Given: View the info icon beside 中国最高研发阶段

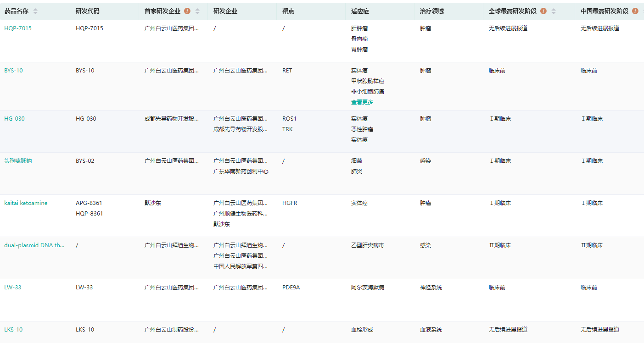Looking at the screenshot, I should [635, 11].
